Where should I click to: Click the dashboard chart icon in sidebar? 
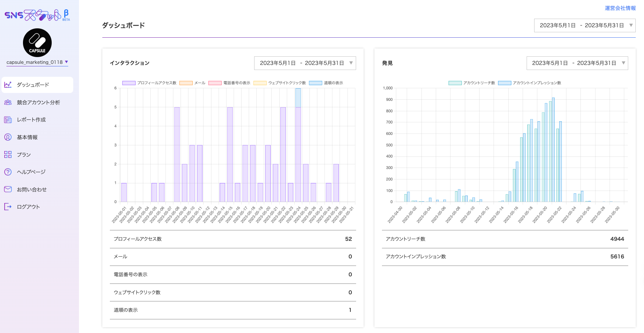[x=8, y=85]
